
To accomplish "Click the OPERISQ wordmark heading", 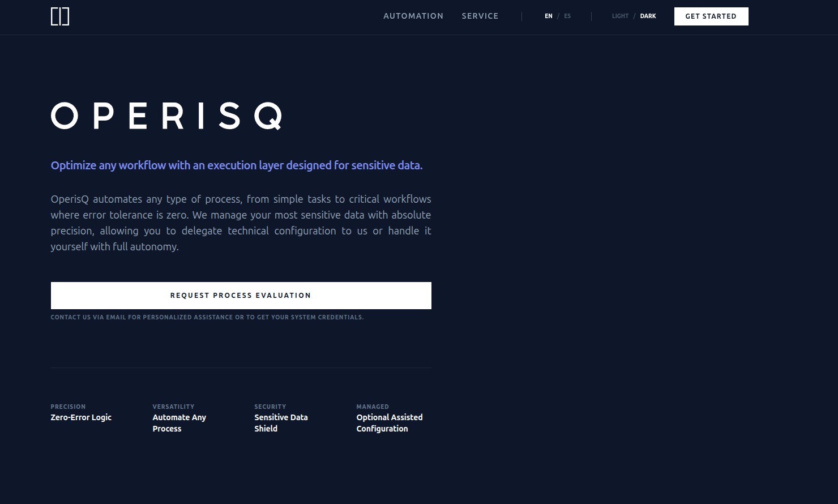I will (x=166, y=116).
